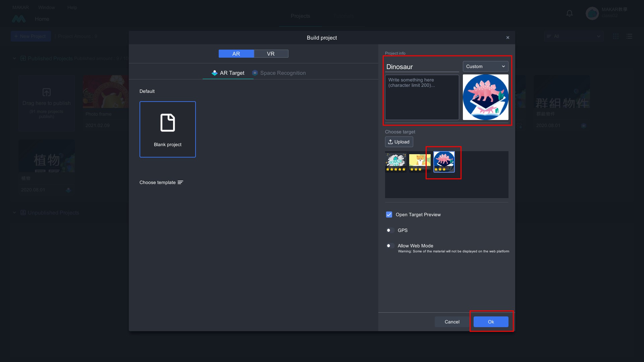
Task: Switch to the VR tab
Action: [271, 54]
